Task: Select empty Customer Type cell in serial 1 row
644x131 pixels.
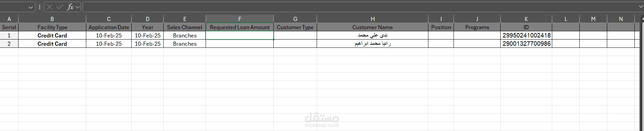Action: [x=295, y=35]
